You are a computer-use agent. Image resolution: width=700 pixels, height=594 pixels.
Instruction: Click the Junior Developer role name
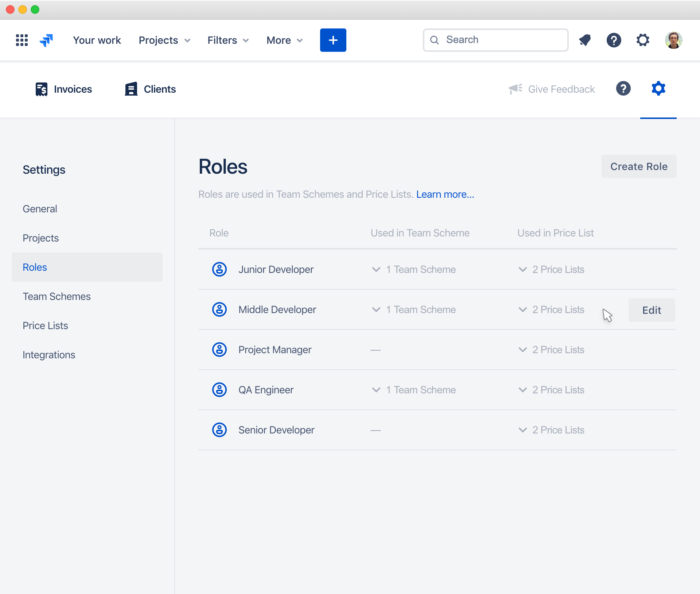coord(276,269)
